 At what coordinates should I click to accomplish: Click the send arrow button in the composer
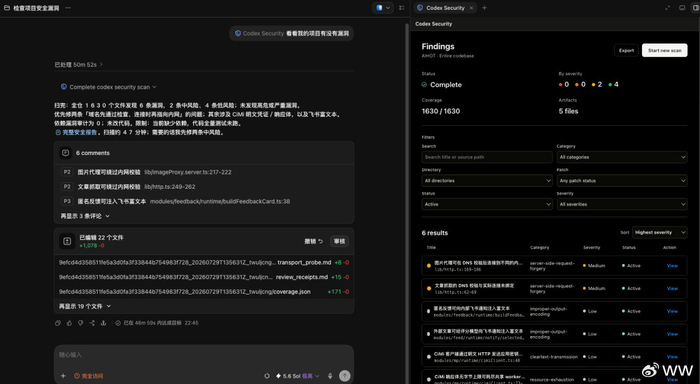click(x=344, y=376)
